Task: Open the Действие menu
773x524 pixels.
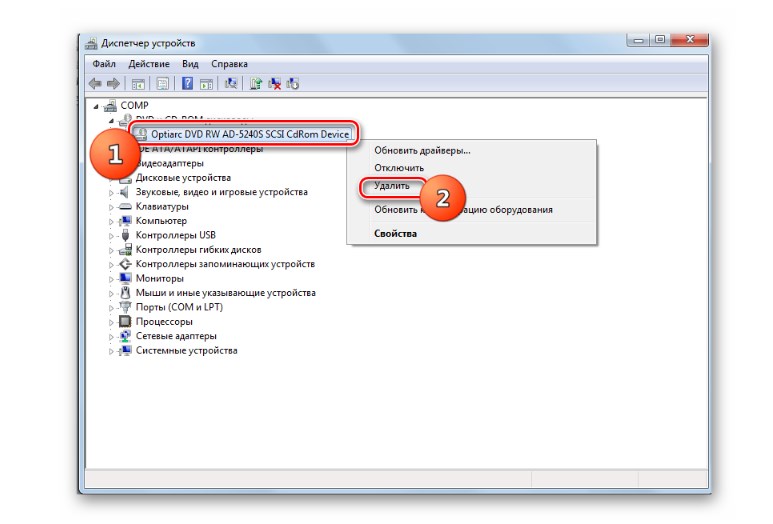Action: tap(149, 64)
